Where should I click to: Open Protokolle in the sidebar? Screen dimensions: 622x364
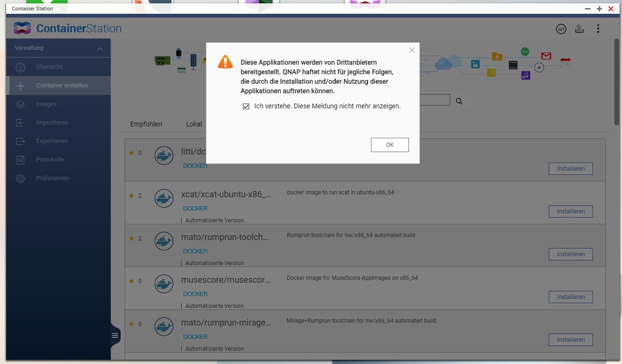[x=58, y=160]
